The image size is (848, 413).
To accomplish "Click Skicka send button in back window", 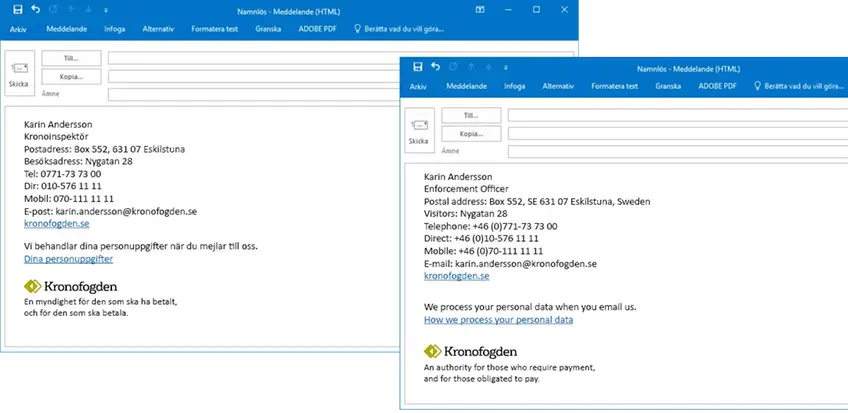I will coord(19,73).
